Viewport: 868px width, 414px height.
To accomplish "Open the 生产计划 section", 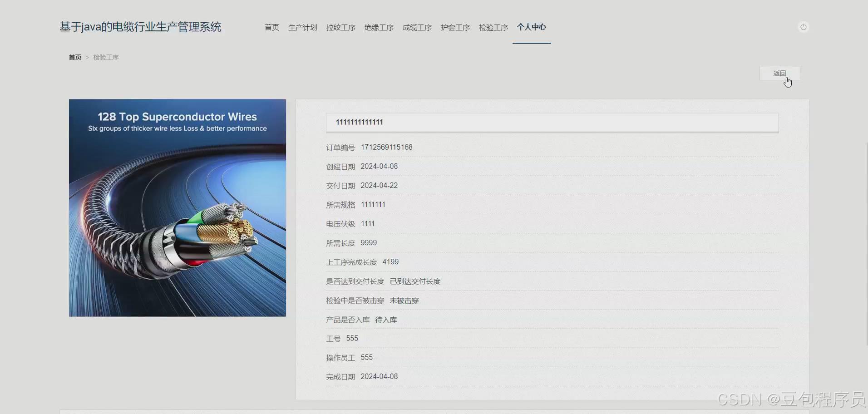I will [302, 28].
